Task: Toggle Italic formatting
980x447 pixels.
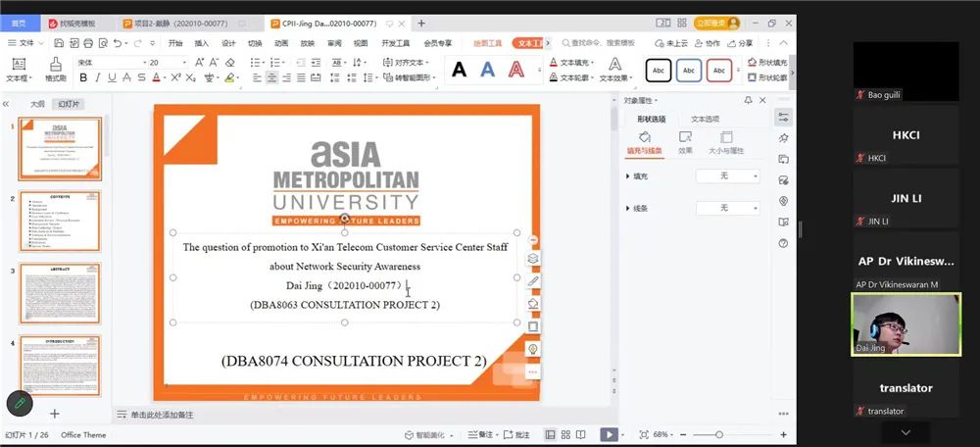Action: pos(97,78)
